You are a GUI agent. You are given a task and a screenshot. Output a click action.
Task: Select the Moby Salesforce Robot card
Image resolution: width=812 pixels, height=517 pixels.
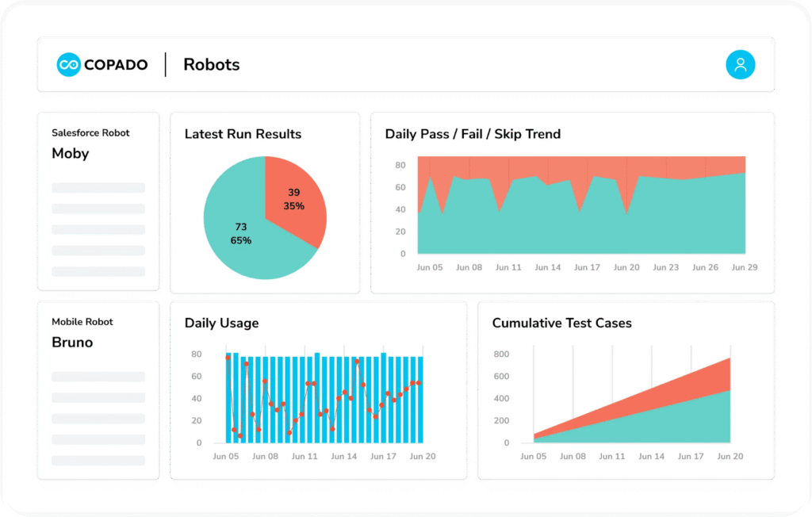(98, 201)
